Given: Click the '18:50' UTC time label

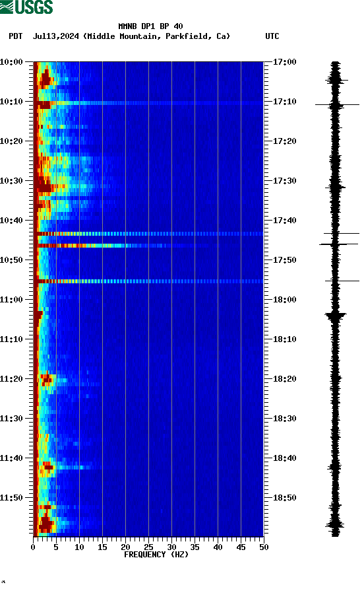Looking at the screenshot, I should tap(284, 498).
